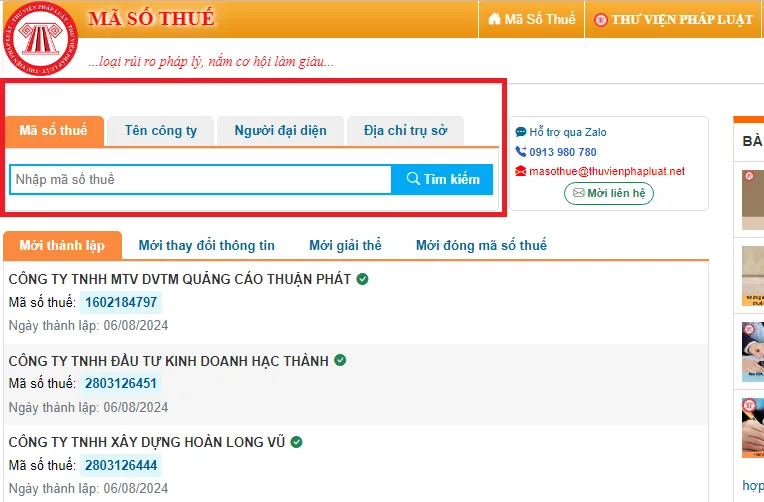Click verified checkmark next to Hạc Thành
The width and height of the screenshot is (764, 502).
(340, 360)
